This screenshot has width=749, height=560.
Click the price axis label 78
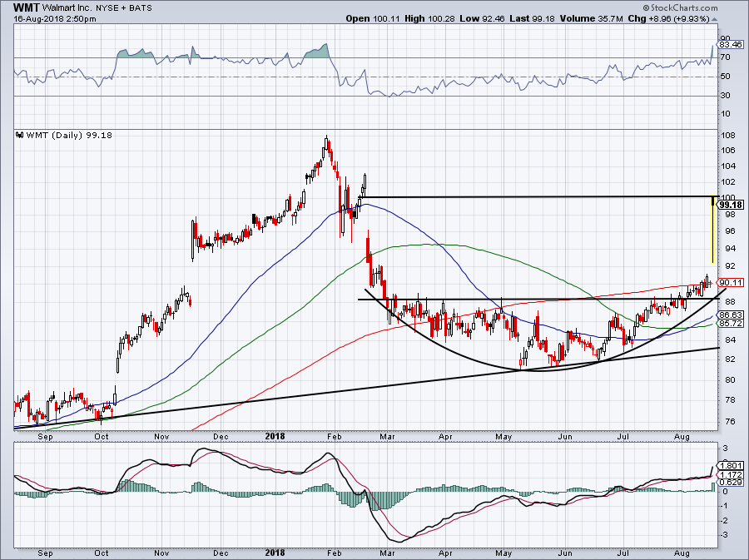pyautogui.click(x=730, y=400)
